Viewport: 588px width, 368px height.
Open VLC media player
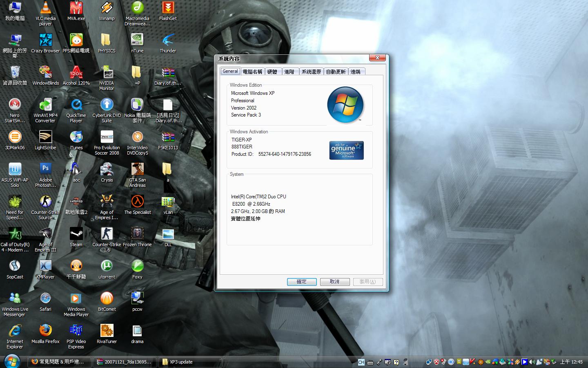click(45, 9)
